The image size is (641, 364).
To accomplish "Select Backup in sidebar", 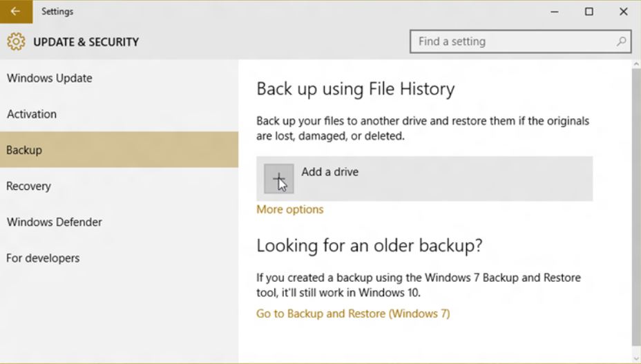I will (x=119, y=150).
